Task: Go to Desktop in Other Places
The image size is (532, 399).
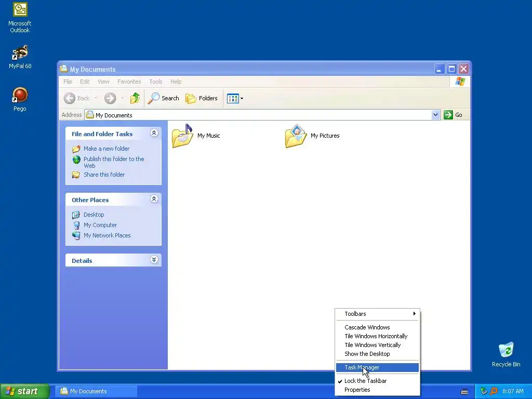Action: (94, 215)
